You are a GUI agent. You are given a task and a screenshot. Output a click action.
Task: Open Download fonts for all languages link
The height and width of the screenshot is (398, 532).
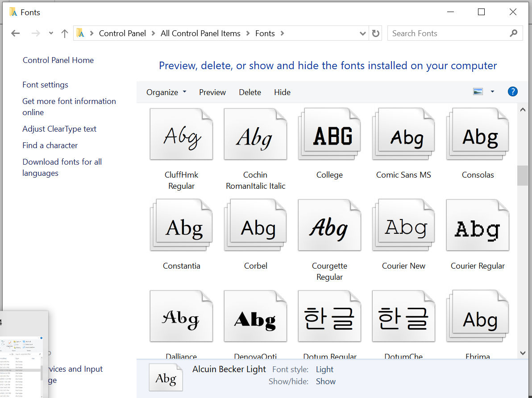62,167
